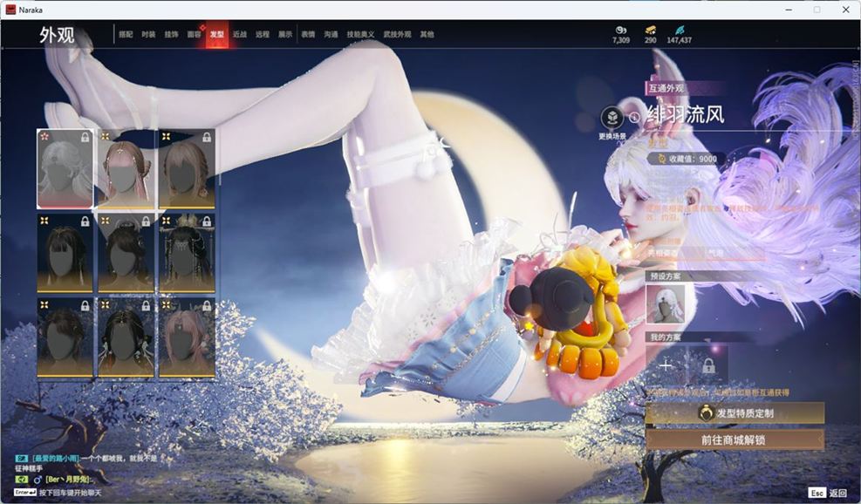The height and width of the screenshot is (504, 861).
Task: Click the locked slot under 我的方案
Action: 707,365
